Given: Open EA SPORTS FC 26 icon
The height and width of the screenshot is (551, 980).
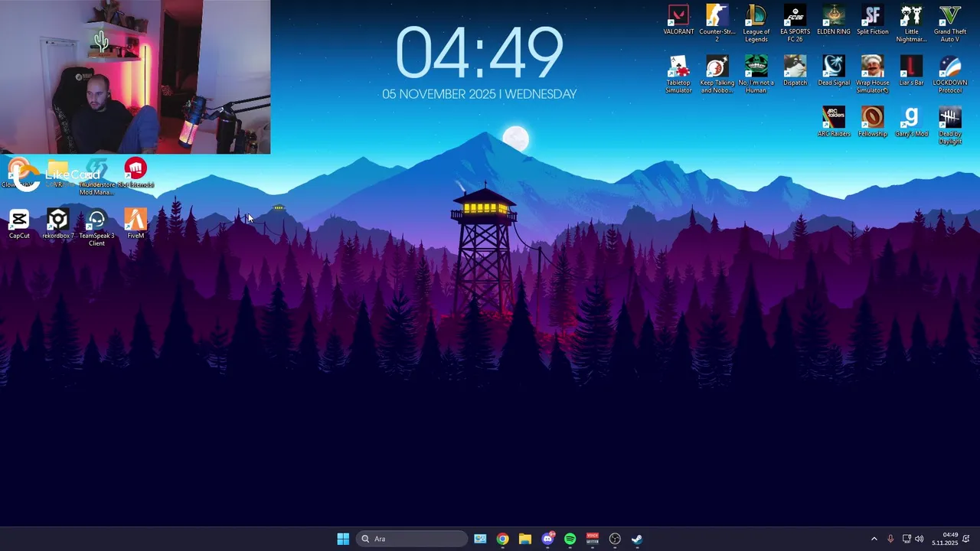Looking at the screenshot, I should 795,24.
